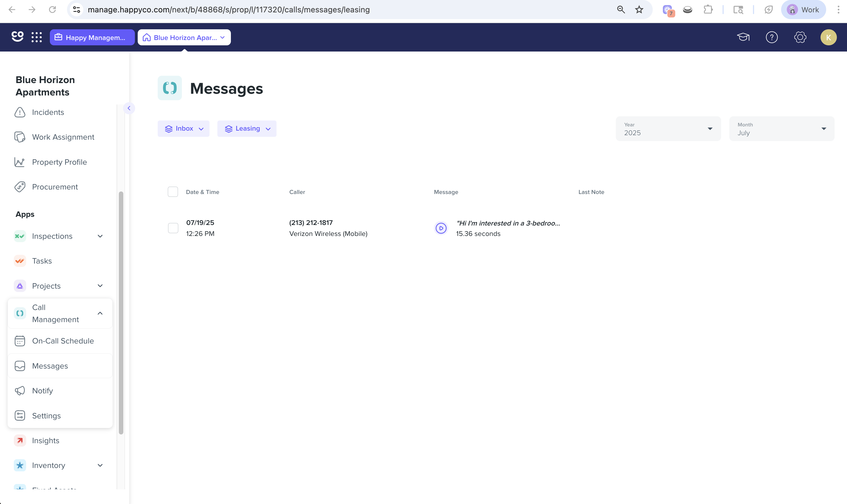Click the Messages inbox tray icon
Image resolution: width=847 pixels, height=504 pixels.
click(x=20, y=366)
